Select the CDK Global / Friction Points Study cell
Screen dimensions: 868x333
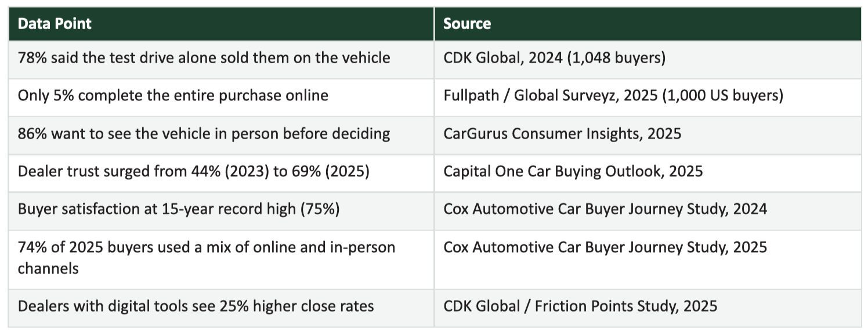point(648,307)
